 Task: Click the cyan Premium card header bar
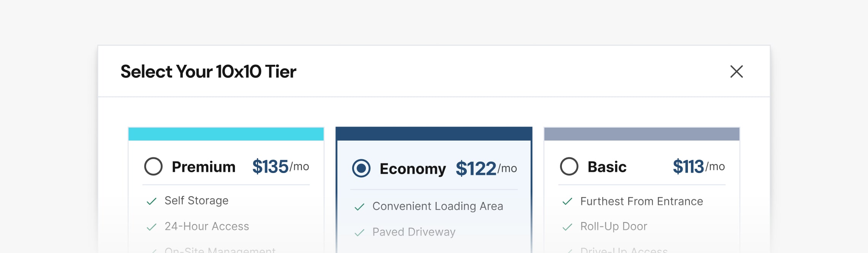point(226,134)
